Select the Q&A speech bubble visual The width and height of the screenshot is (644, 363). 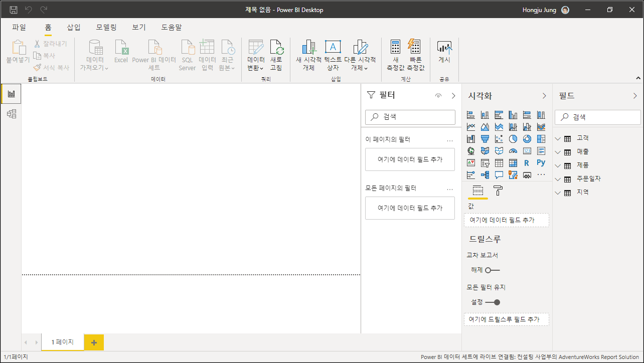point(499,175)
